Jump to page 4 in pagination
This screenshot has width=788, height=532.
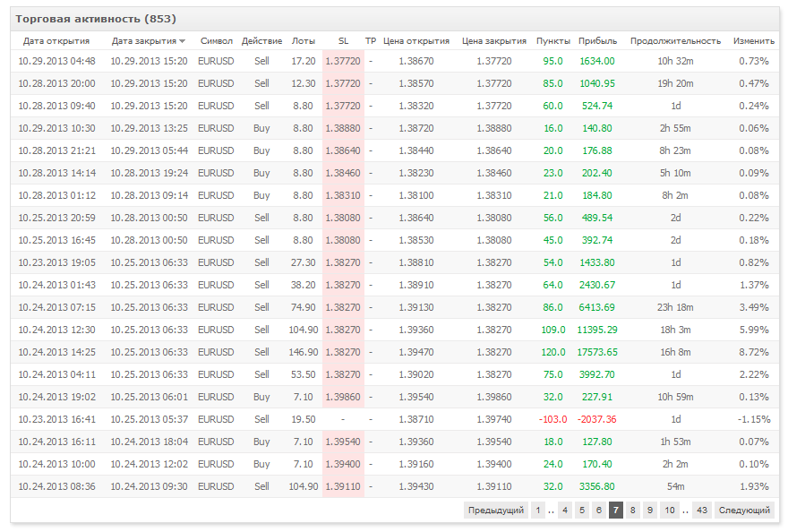pyautogui.click(x=565, y=511)
